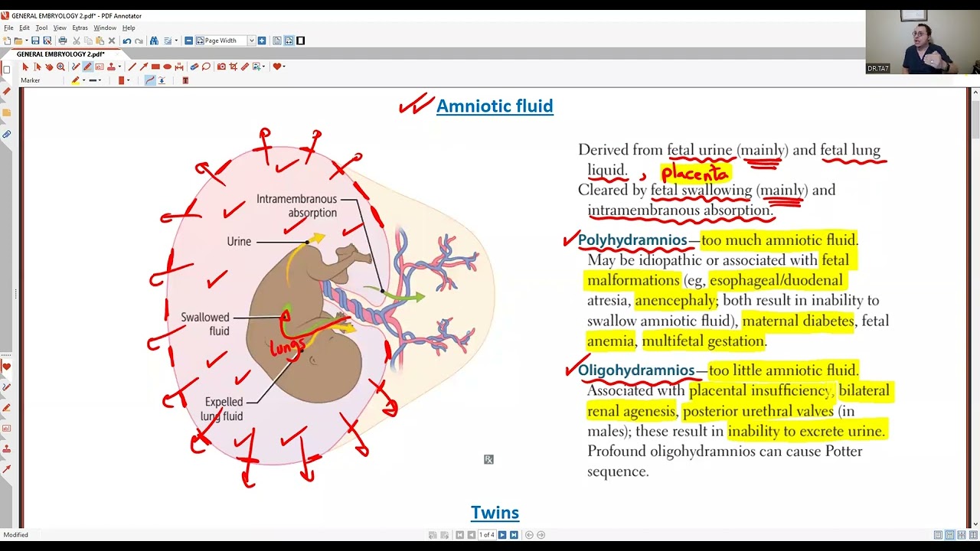Select the Eraser tool
The height and width of the screenshot is (551, 980).
[194, 67]
